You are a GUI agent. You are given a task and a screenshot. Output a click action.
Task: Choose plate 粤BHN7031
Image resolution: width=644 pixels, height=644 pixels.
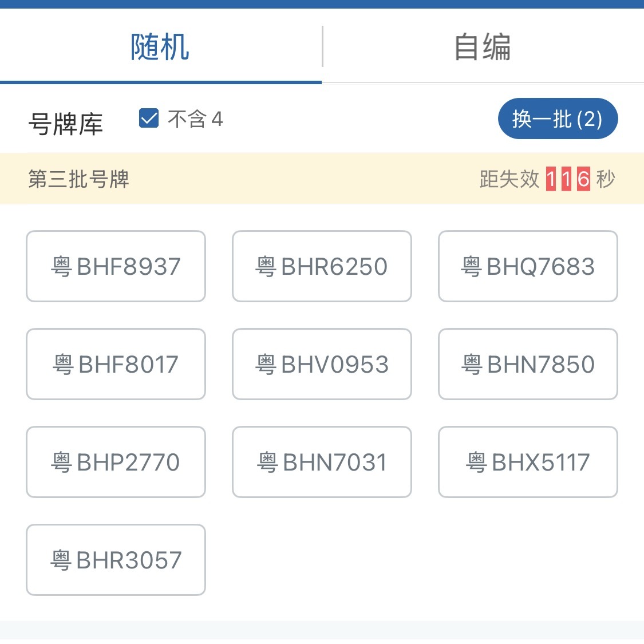(x=322, y=462)
